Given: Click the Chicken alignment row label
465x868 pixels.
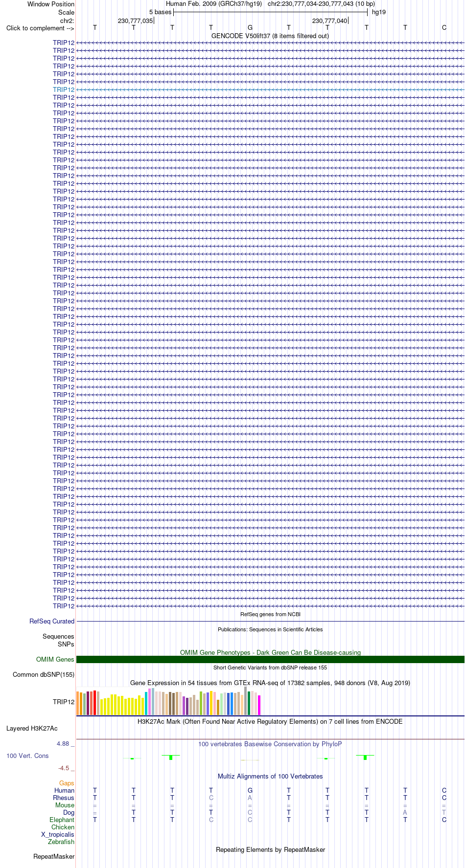Looking at the screenshot, I should pos(63,827).
